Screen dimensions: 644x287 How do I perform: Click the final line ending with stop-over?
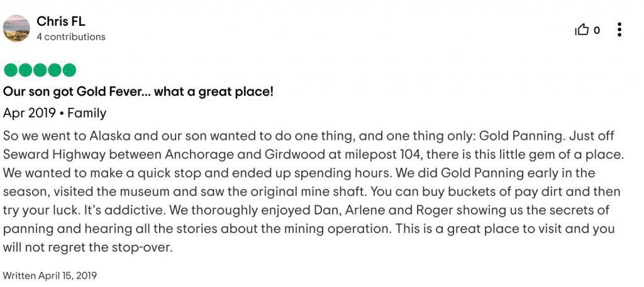coord(86,249)
